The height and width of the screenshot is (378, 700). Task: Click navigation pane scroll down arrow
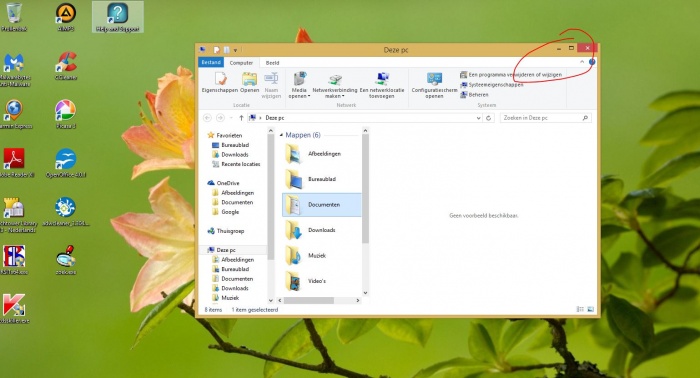pos(271,300)
